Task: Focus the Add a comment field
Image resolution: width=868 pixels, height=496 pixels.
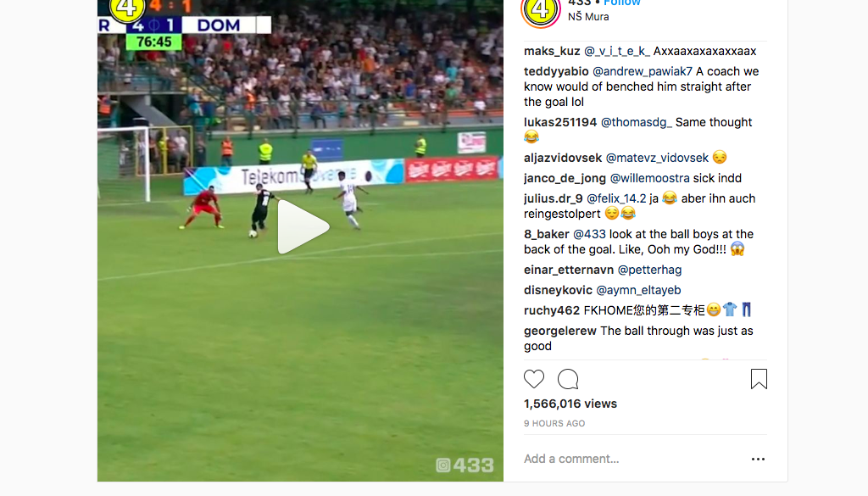Action: tap(631, 459)
